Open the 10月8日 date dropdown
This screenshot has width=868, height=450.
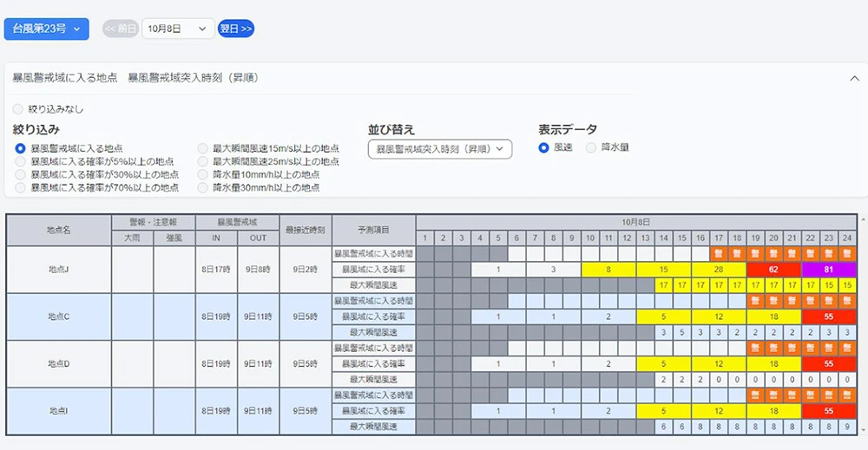(x=178, y=29)
